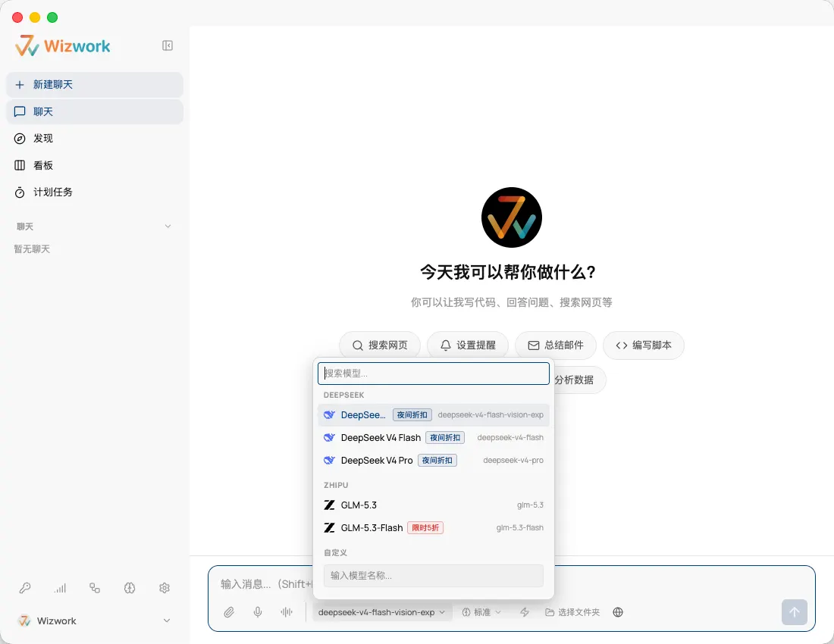Choose the 搜索网页 suggestion chip

(380, 345)
